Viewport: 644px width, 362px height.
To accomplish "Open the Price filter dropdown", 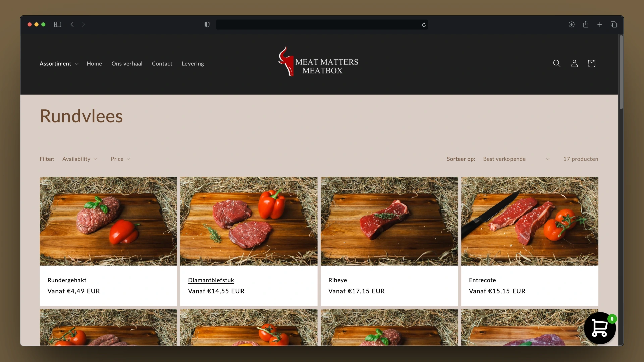I will coord(120,159).
